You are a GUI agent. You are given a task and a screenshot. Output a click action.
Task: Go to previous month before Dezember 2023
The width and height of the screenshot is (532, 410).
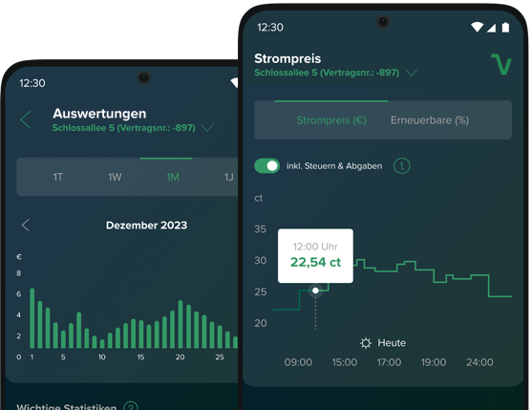(26, 225)
